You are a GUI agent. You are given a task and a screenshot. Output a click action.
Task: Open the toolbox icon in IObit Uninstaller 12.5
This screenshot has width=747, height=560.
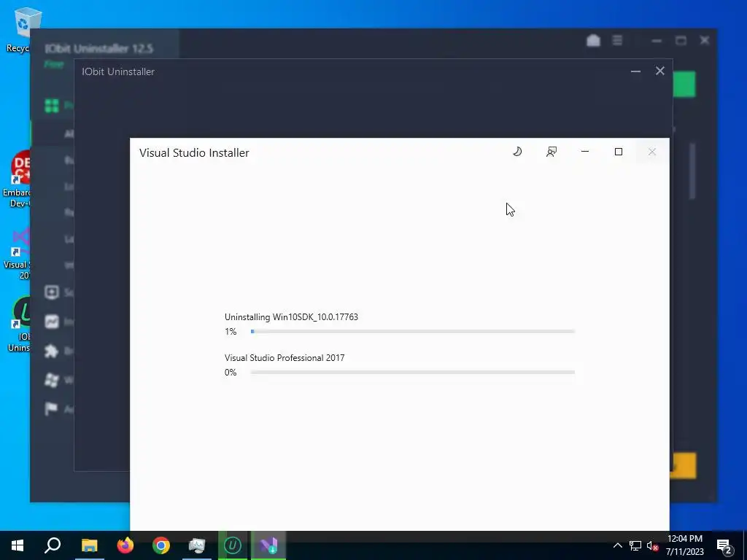pyautogui.click(x=593, y=41)
